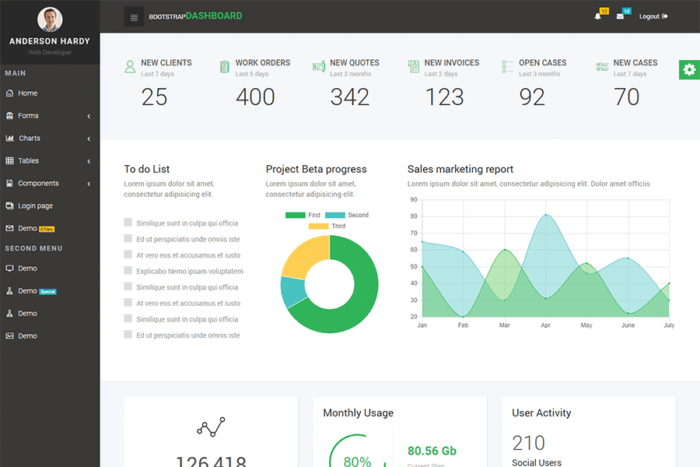The image size is (700, 467).
Task: Click the New Invoices document icon
Action: pos(413,67)
